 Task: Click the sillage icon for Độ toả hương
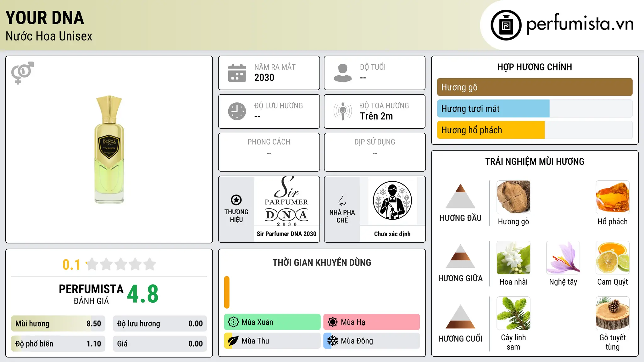343,111
